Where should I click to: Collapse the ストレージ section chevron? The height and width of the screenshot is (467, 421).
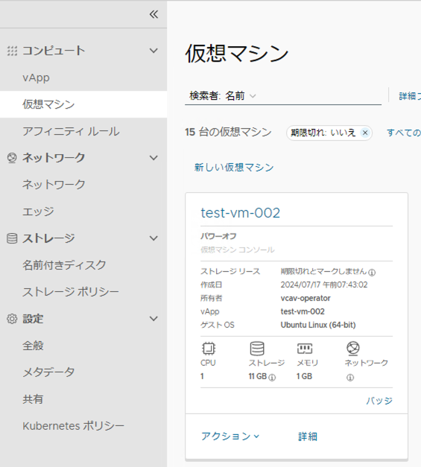(x=154, y=238)
